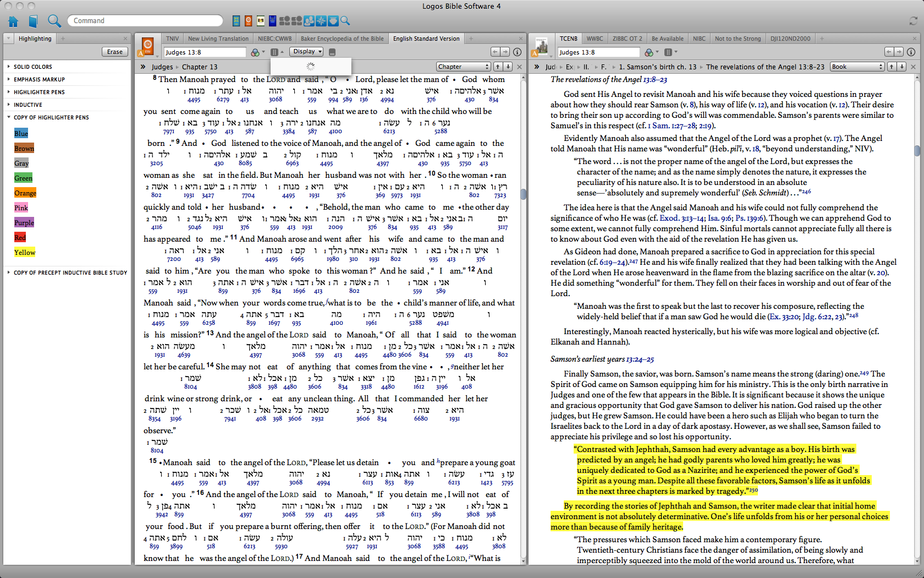Switch to the Be Available tab
The image size is (924, 578).
point(668,39)
